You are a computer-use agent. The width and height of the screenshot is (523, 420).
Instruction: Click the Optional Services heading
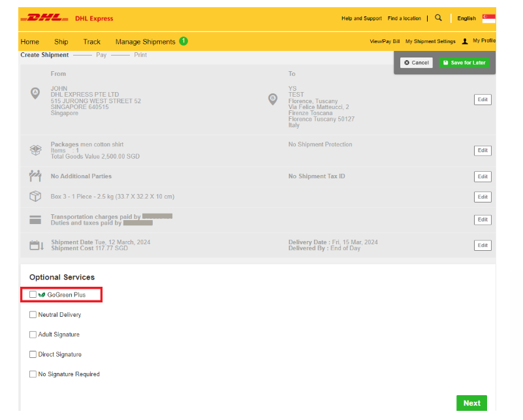(x=62, y=277)
